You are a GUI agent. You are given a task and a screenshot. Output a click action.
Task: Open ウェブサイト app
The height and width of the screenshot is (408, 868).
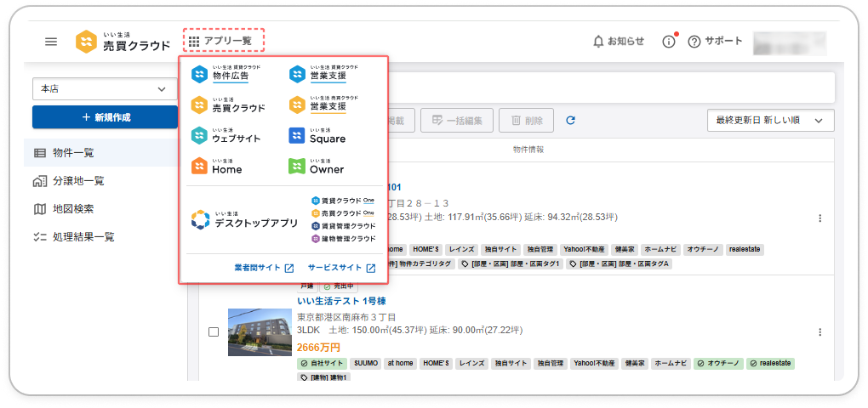click(x=226, y=136)
